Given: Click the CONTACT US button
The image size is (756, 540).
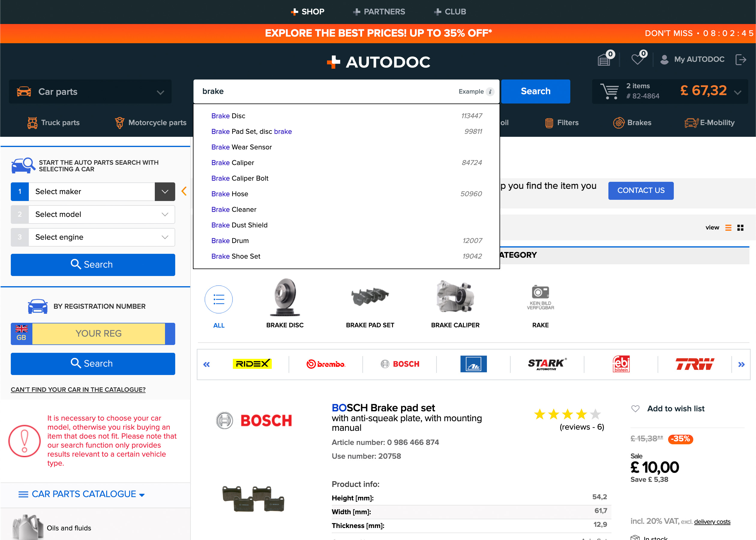Looking at the screenshot, I should click(640, 190).
